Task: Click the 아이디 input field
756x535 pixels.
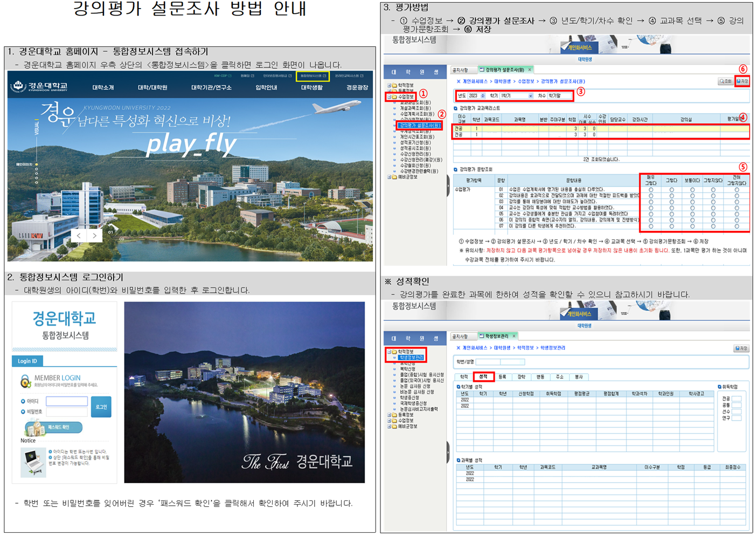Action: pyautogui.click(x=67, y=401)
